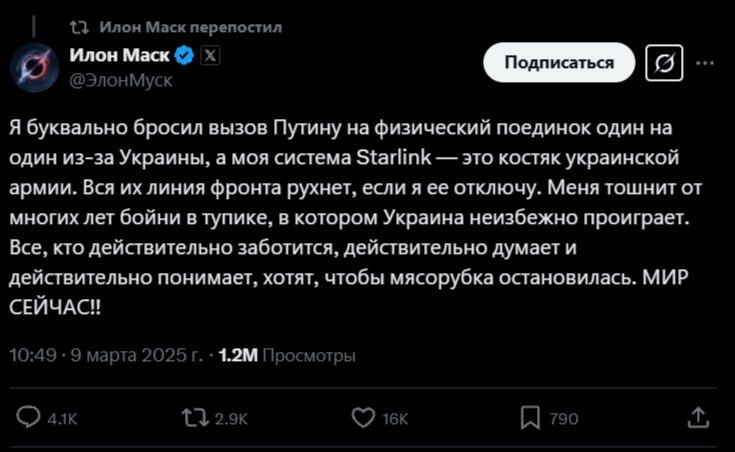Click the Grok slash icon button

pyautogui.click(x=664, y=63)
